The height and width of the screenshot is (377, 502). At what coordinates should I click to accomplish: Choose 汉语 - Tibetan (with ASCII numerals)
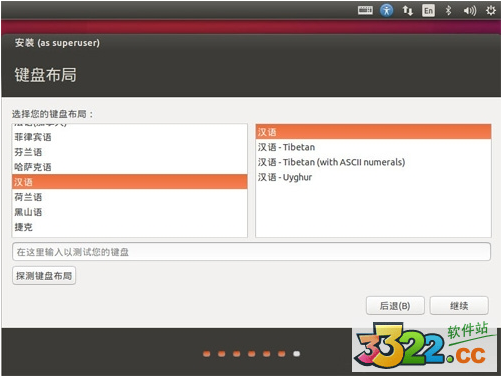(x=373, y=162)
